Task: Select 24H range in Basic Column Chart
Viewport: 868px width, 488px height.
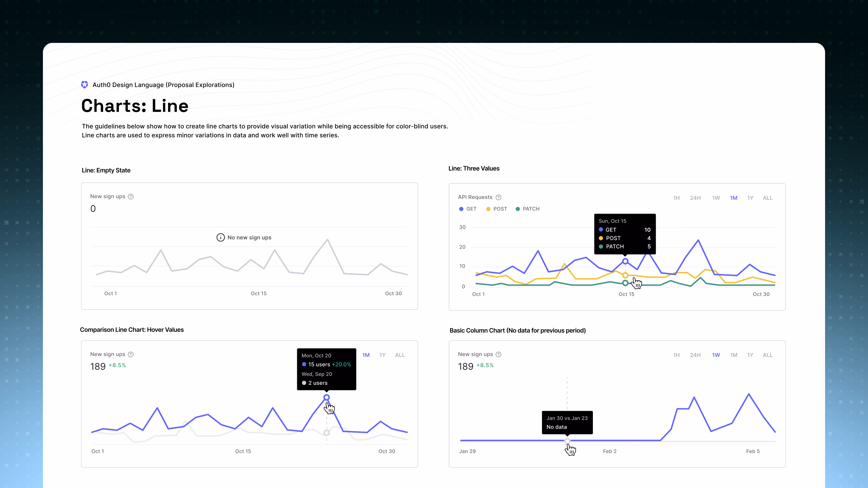Action: 695,355
